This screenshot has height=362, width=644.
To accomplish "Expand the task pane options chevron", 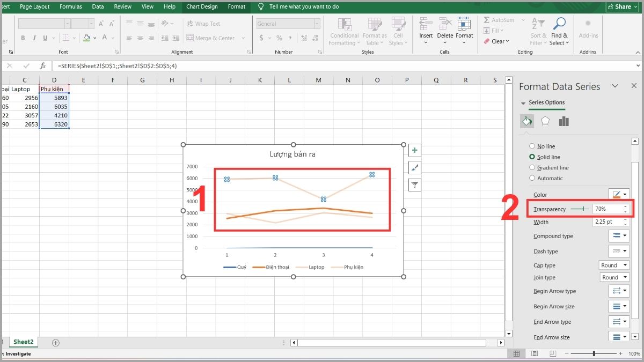I will point(616,86).
